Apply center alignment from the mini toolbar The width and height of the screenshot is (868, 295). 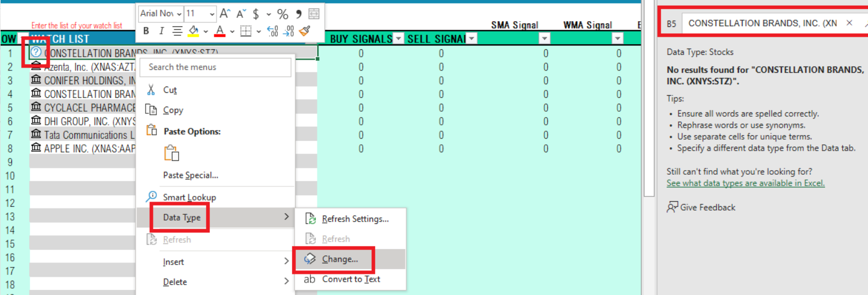(x=177, y=31)
